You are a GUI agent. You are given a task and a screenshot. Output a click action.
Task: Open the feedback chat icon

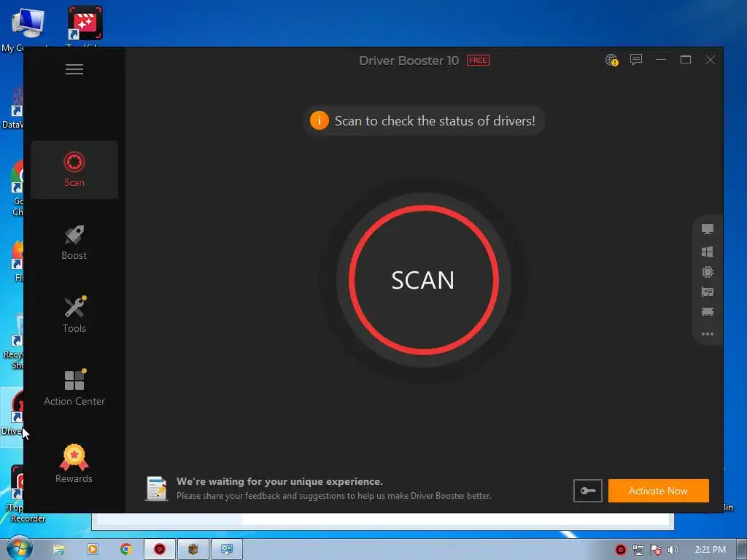(636, 60)
